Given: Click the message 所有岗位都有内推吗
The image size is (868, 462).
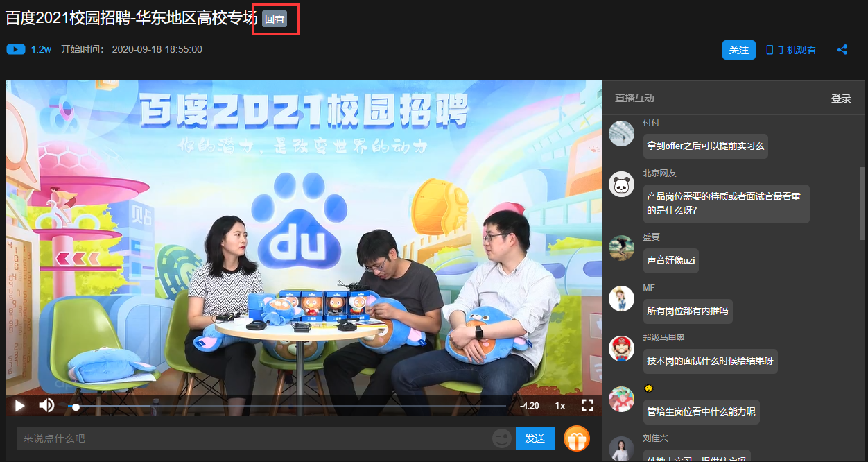Looking at the screenshot, I should point(688,311).
